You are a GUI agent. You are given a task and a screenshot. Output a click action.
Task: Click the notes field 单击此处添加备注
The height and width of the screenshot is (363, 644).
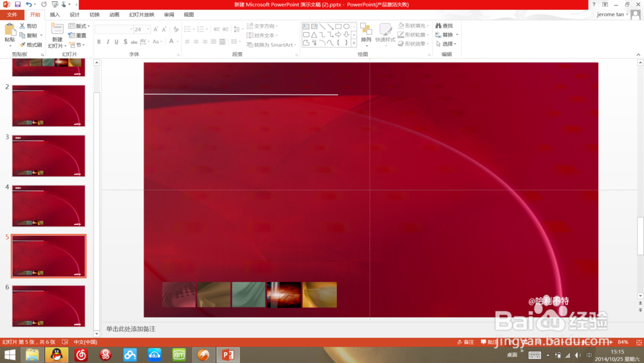point(131,329)
